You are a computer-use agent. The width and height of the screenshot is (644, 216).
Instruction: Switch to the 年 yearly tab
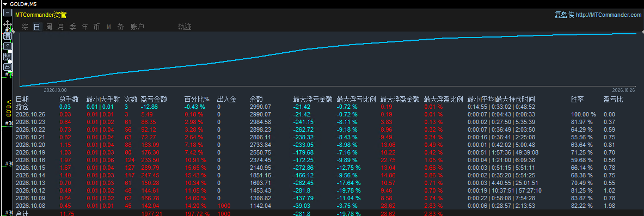[x=84, y=27]
